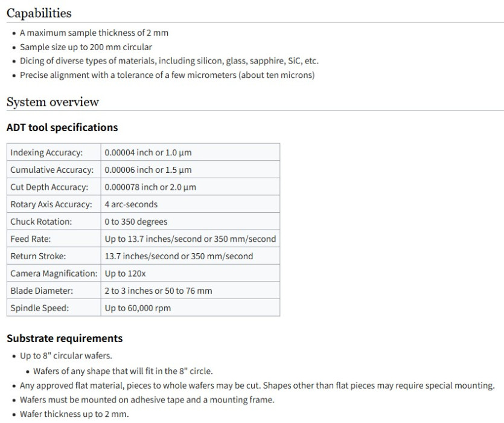Viewport: 504px width, 423px height.
Task: Click the 'Wafers of any shape' sub-bullet
Action: [x=123, y=371]
